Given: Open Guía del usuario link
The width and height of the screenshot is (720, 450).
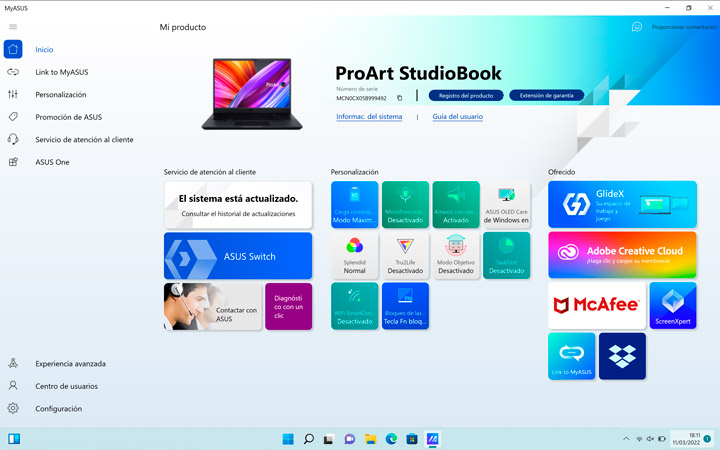Looking at the screenshot, I should pos(457,117).
